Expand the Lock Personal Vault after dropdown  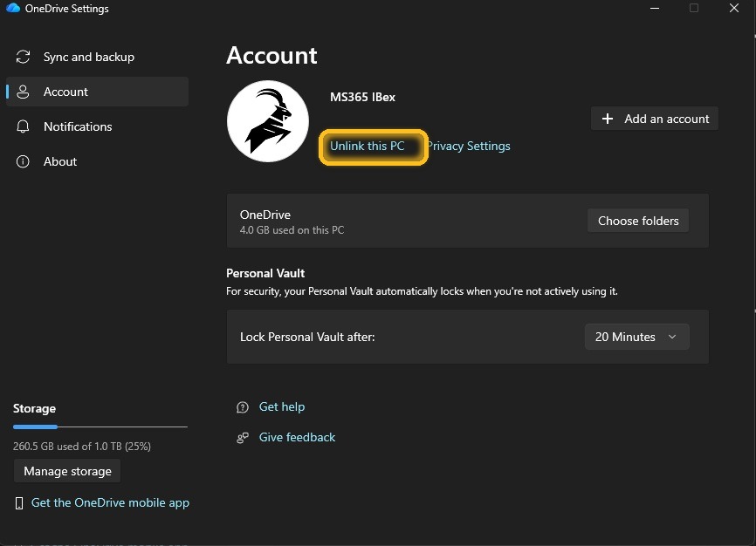pyautogui.click(x=637, y=337)
